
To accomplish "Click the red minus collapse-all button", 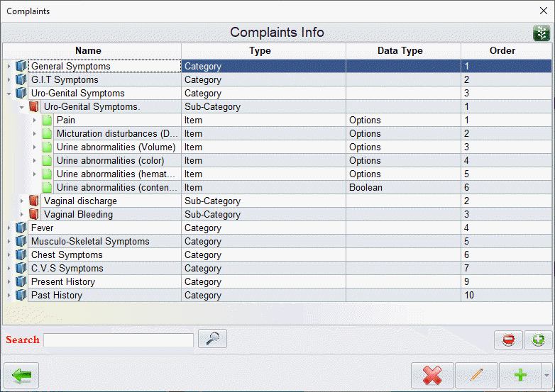I will pyautogui.click(x=508, y=340).
